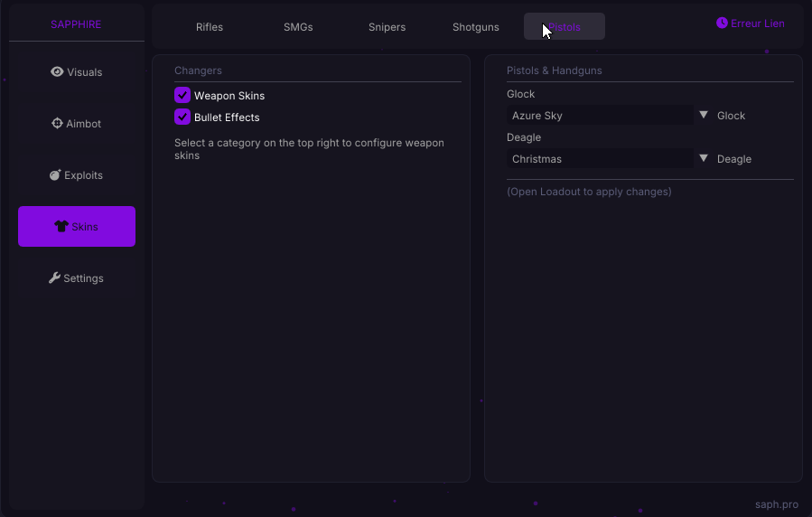Click the crosshair icon beside Aimbot

coord(57,123)
